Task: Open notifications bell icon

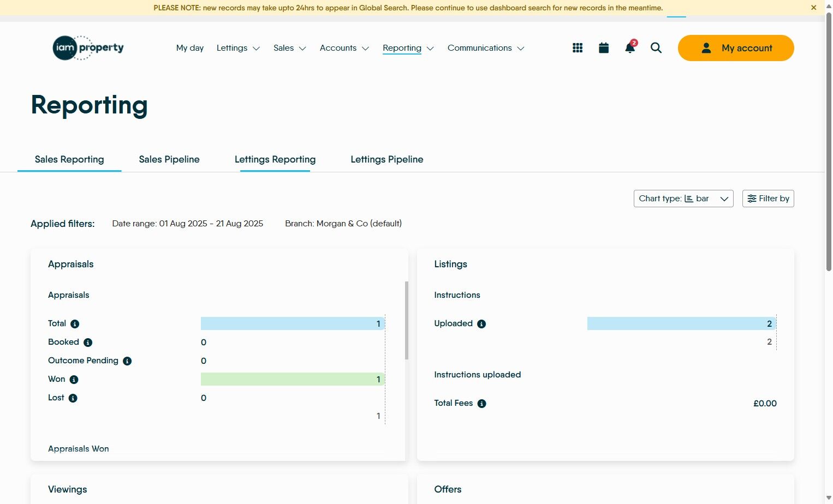Action: 630,48
